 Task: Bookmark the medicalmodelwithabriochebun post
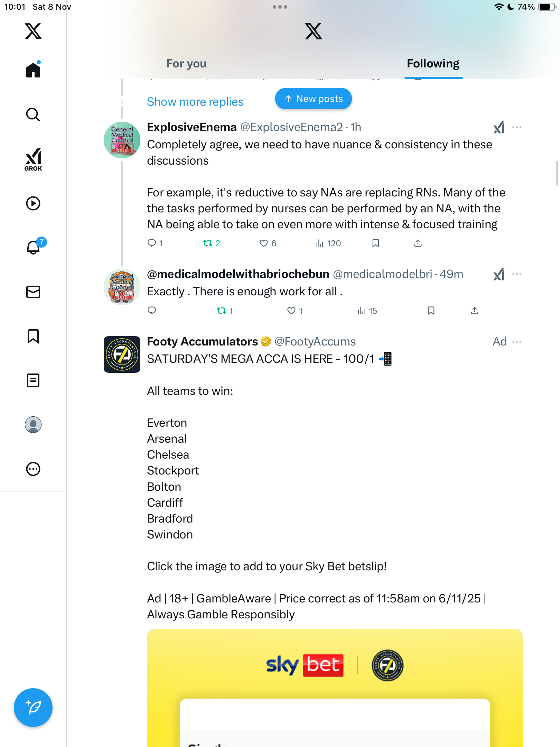tap(431, 311)
